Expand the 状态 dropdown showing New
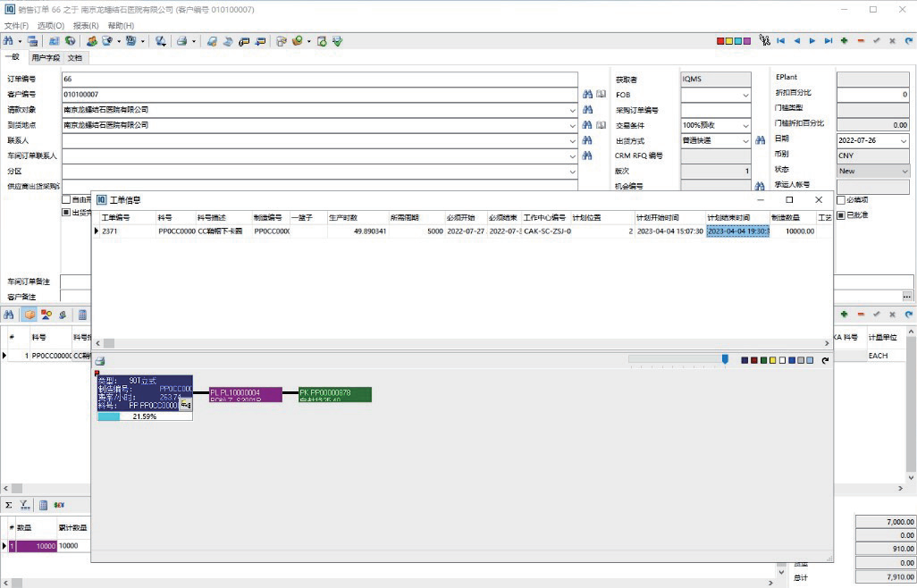The width and height of the screenshot is (917, 588). (904, 171)
